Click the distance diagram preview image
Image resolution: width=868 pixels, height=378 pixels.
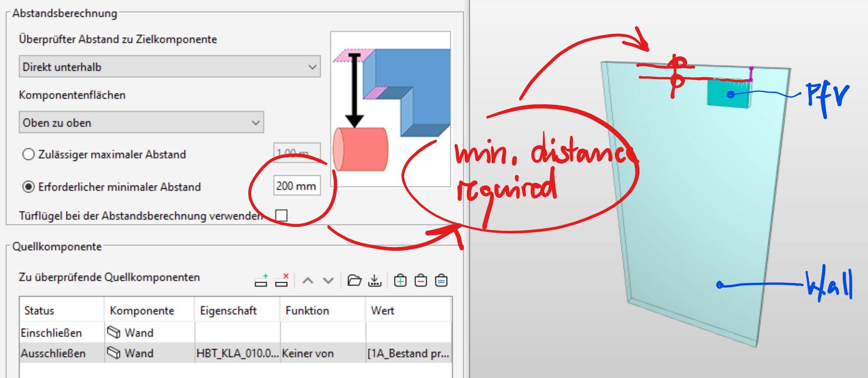coord(390,109)
